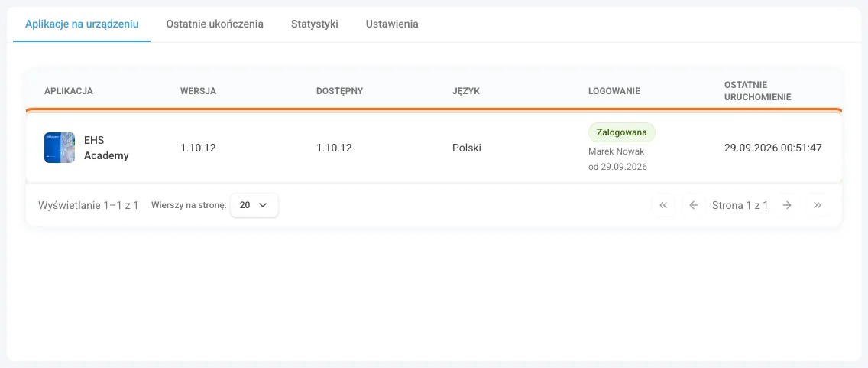The height and width of the screenshot is (368, 868).
Task: Click the Wyświetlanie 1–1 z 1 text
Action: (88, 205)
